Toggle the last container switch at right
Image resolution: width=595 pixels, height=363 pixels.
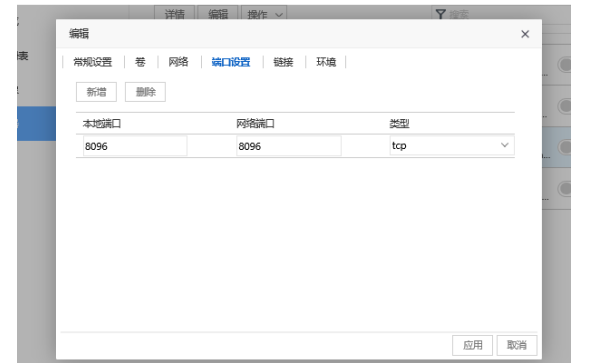click(x=564, y=189)
